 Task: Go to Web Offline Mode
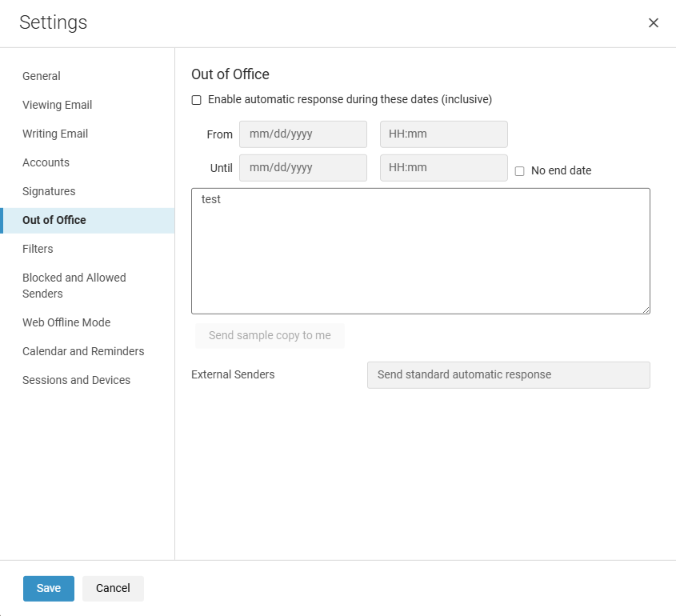pos(66,322)
